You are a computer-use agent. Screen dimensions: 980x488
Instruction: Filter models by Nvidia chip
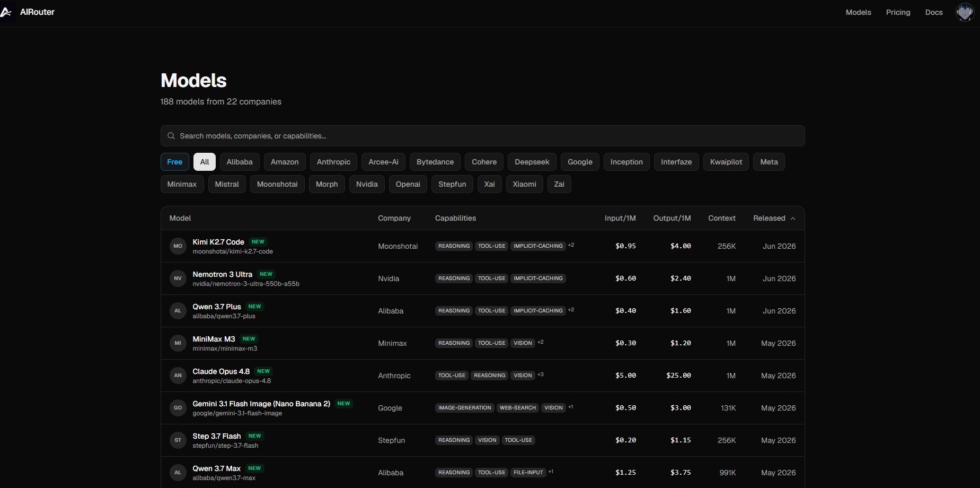[367, 184]
